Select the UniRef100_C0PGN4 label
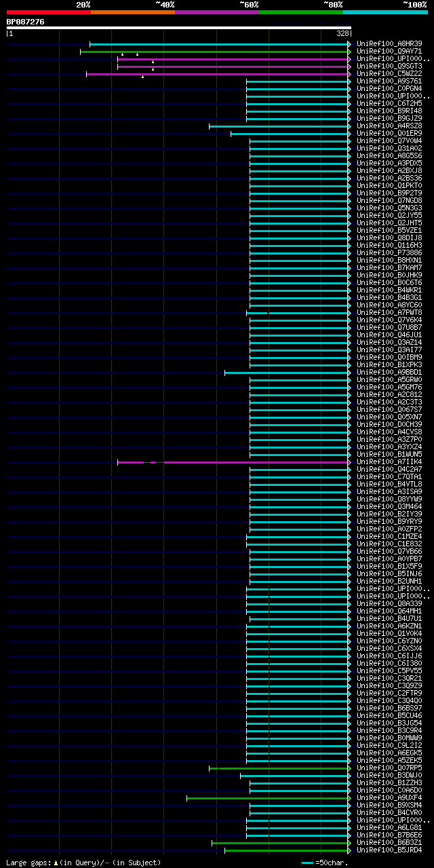Image resolution: width=434 pixels, height=868 pixels. click(x=389, y=88)
